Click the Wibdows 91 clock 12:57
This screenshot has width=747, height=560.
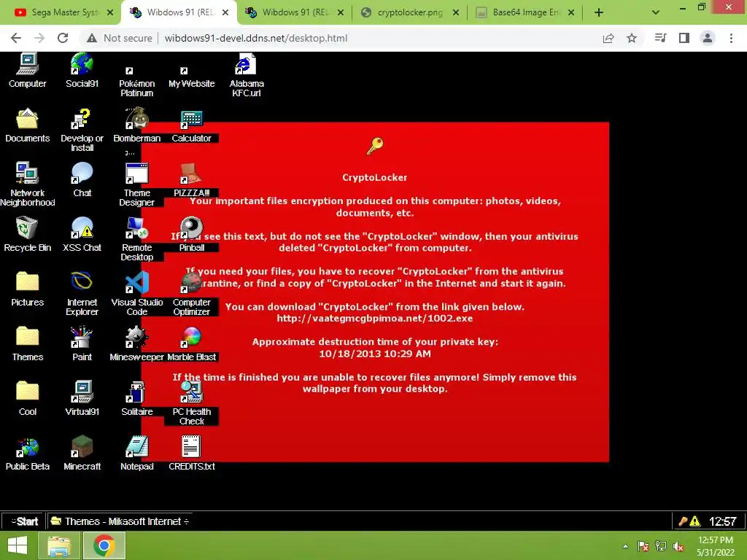click(723, 521)
